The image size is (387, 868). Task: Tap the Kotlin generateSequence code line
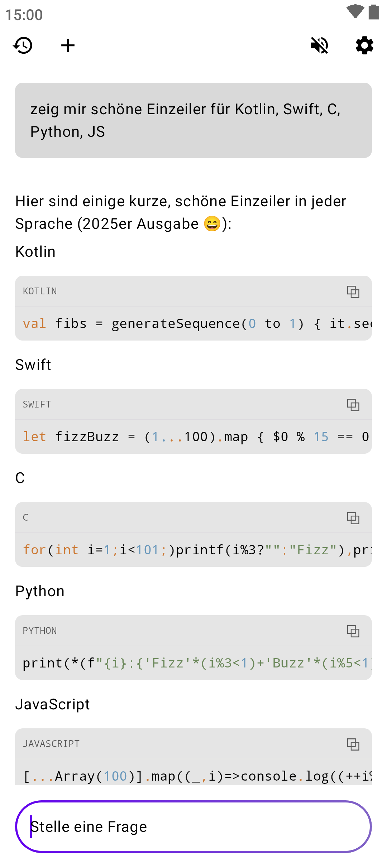point(193,324)
